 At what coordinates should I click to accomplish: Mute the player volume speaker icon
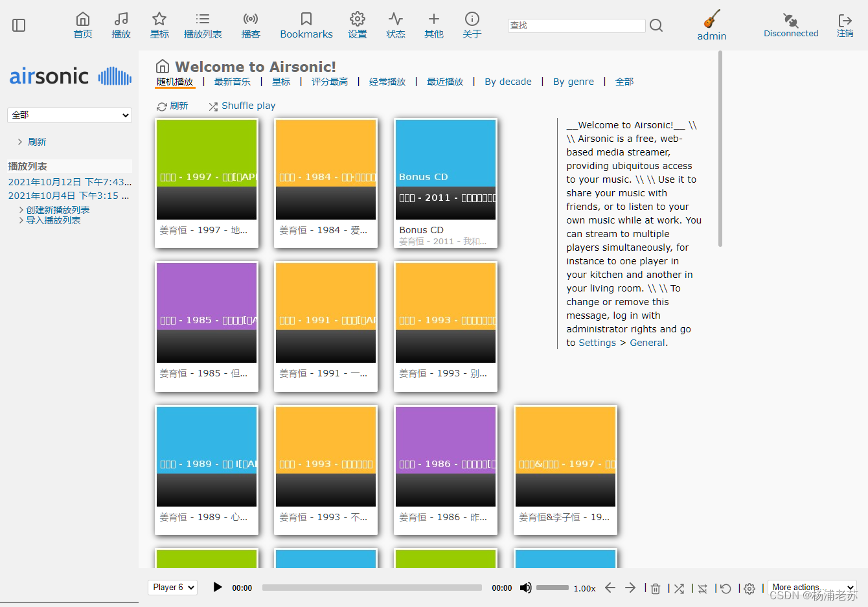(x=526, y=588)
